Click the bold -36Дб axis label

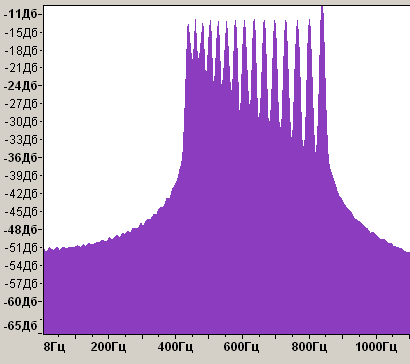pos(20,157)
